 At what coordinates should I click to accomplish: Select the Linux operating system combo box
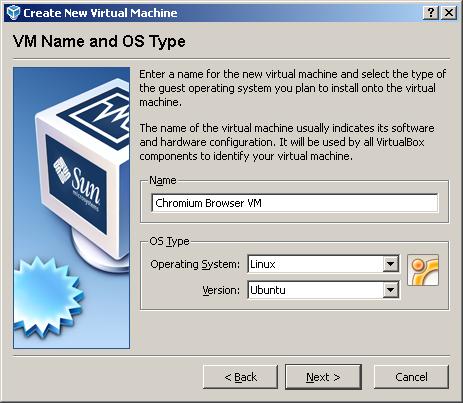click(323, 264)
